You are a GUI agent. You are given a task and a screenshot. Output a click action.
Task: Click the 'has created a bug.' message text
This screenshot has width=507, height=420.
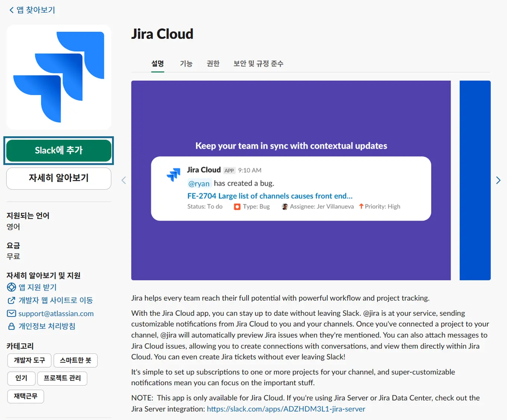[244, 183]
